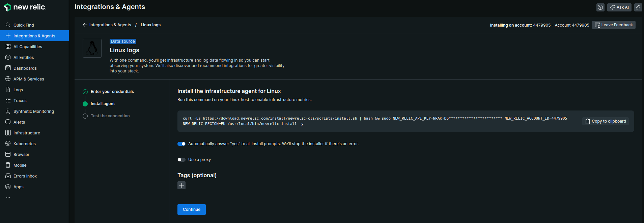Viewport: 644px width, 223px height.
Task: Follow the Integrations & Agents breadcrumb link
Action: click(110, 25)
